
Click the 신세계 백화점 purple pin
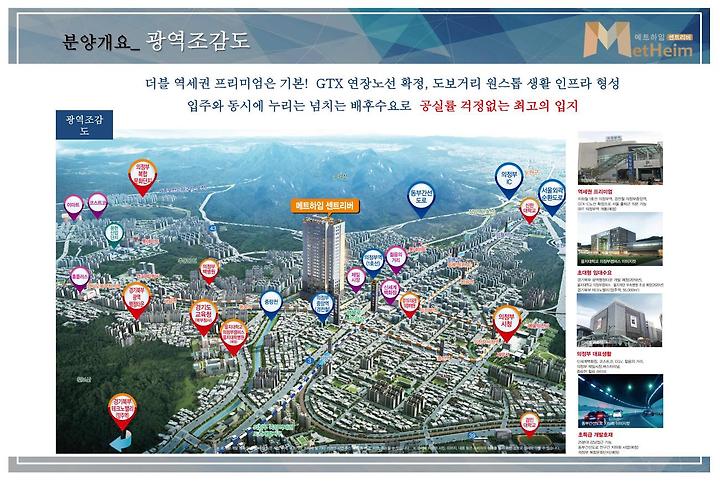click(390, 292)
